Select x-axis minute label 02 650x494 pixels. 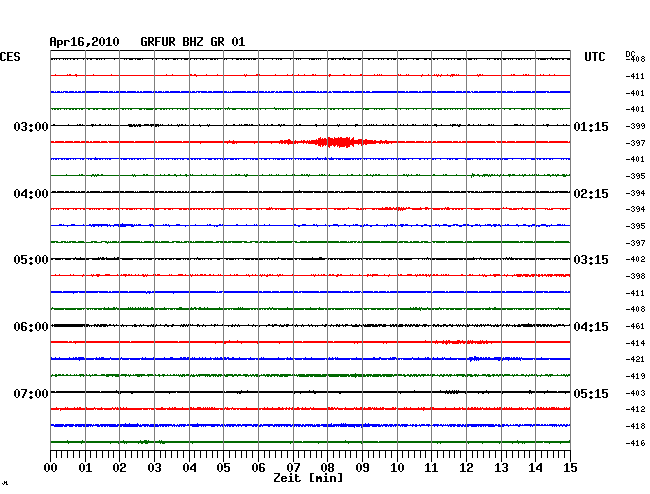(x=119, y=468)
